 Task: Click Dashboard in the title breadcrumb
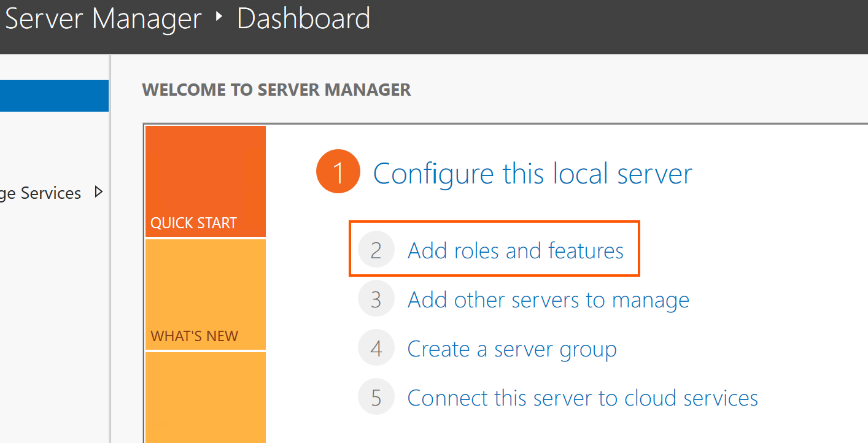tap(303, 18)
